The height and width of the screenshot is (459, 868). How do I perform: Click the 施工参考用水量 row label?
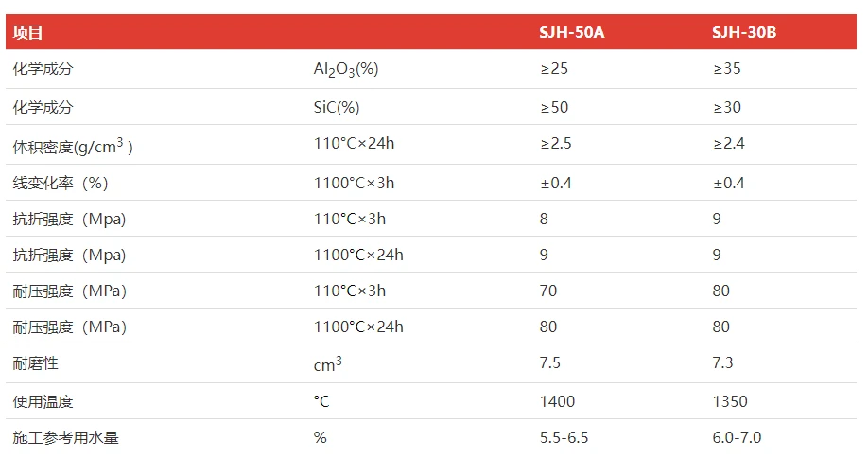pos(66,437)
